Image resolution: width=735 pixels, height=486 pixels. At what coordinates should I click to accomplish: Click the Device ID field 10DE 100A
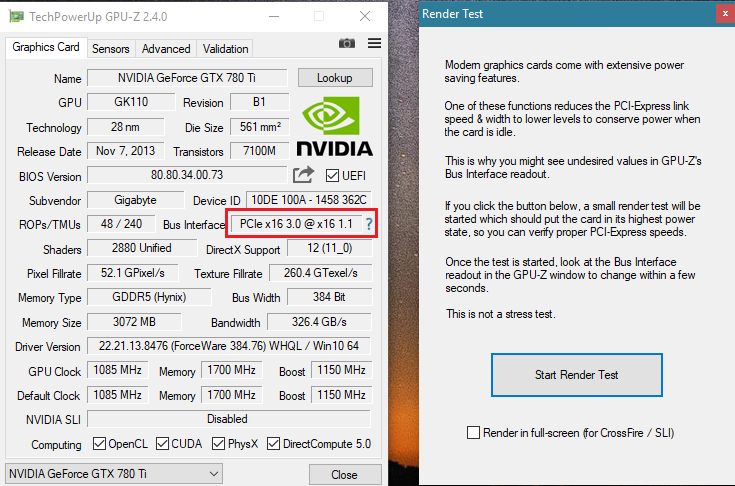[x=309, y=200]
